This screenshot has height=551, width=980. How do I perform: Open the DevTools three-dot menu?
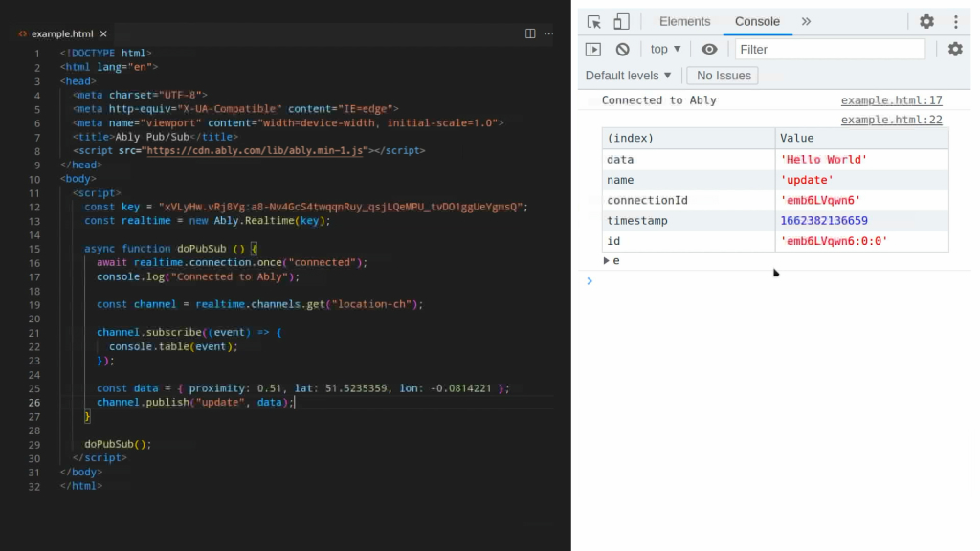[x=955, y=22]
